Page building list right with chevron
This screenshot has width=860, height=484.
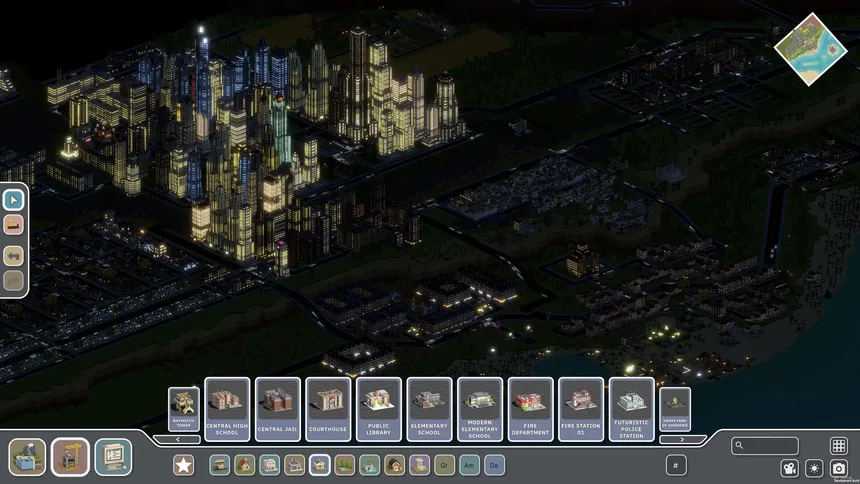[x=682, y=440]
